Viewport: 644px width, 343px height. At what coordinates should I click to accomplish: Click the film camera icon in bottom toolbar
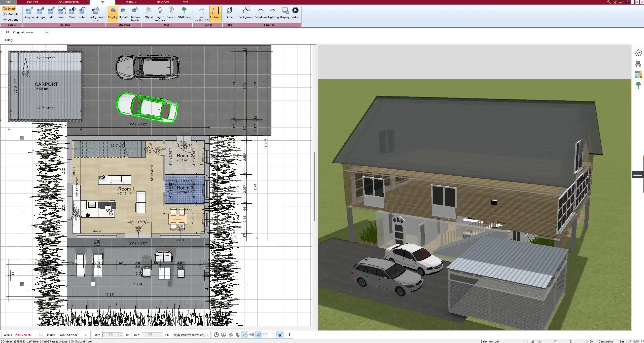[x=231, y=335]
